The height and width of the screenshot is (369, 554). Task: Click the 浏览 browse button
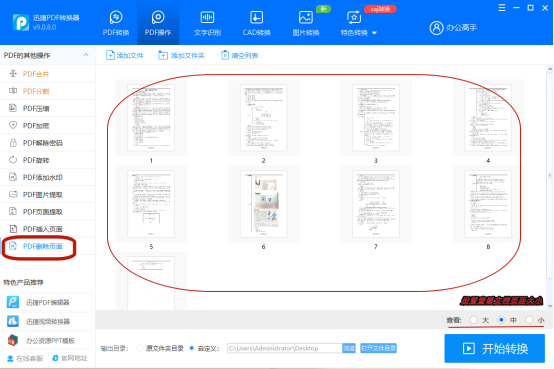349,348
